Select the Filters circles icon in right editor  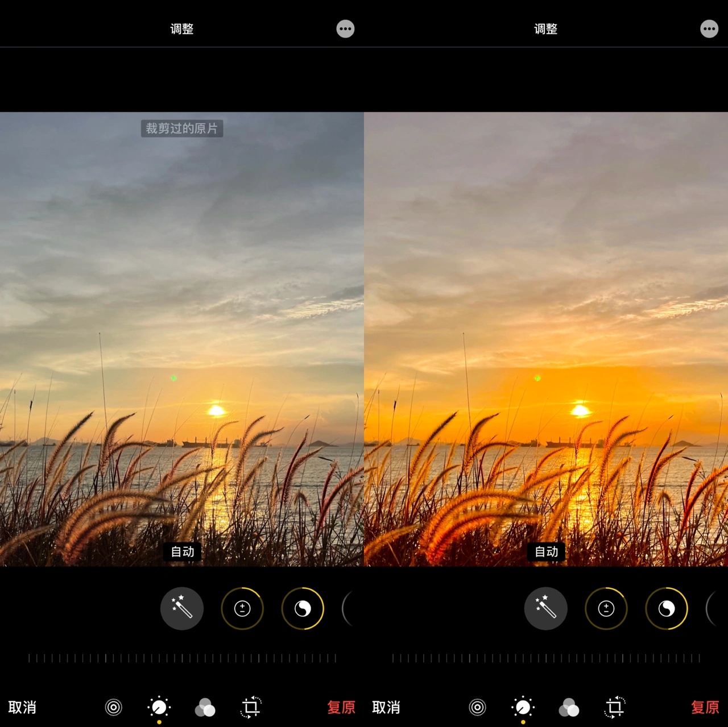[x=569, y=708]
